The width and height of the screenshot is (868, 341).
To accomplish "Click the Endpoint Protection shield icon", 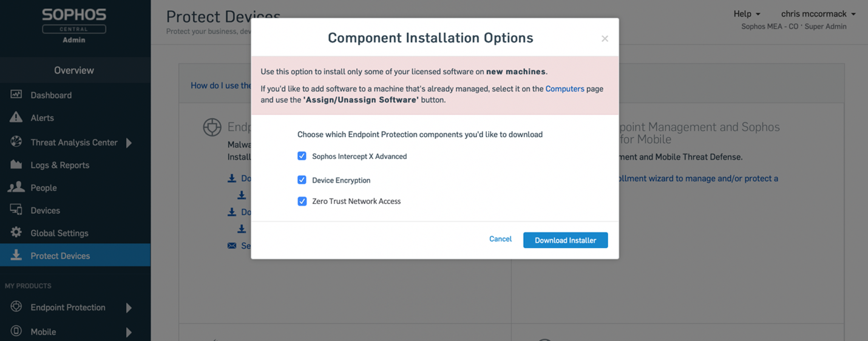I will 16,307.
